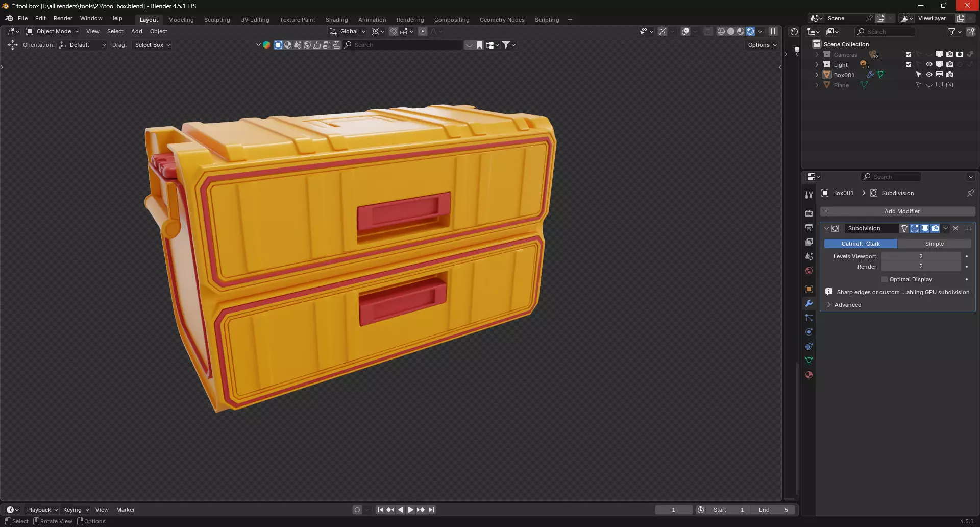Viewport: 980px width, 527px height.
Task: Open the Object Constraints properties tab
Action: [x=809, y=346]
